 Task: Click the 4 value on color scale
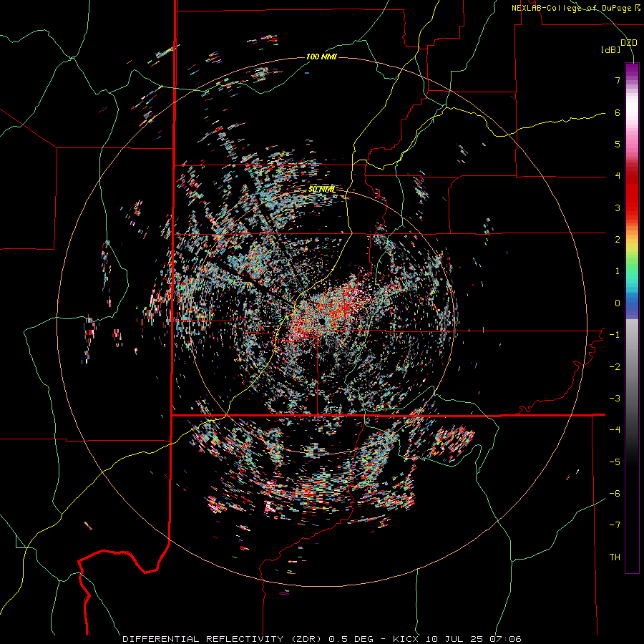click(618, 176)
